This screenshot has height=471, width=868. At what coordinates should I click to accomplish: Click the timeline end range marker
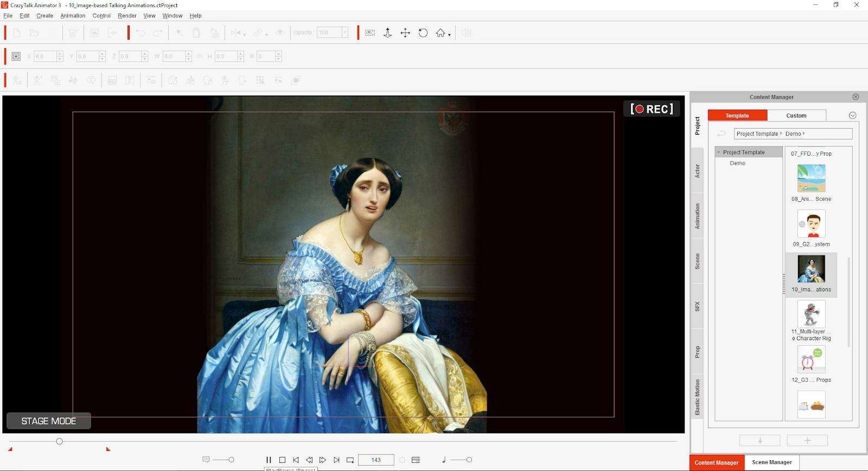pyautogui.click(x=108, y=449)
